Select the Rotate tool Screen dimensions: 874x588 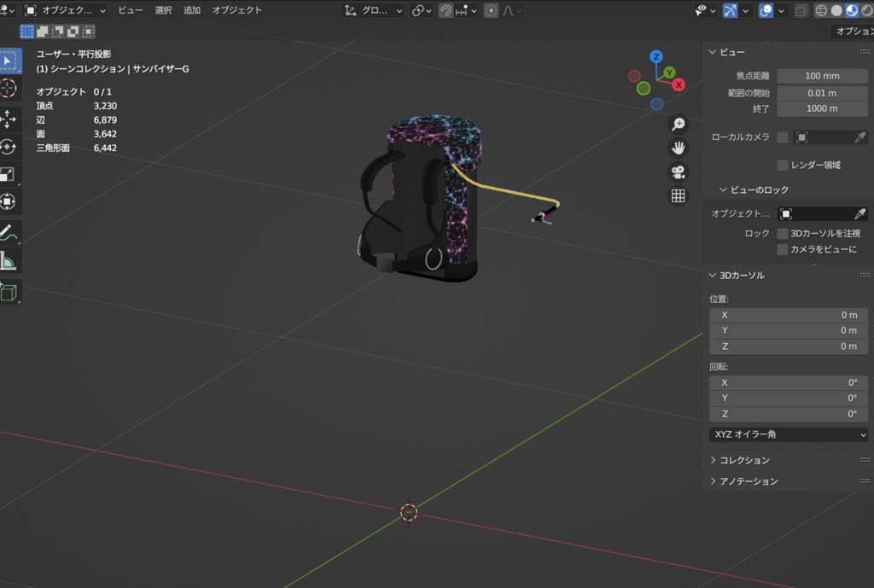click(9, 147)
